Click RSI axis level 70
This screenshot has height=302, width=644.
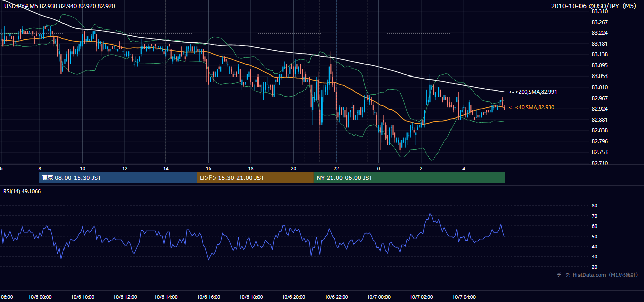pos(594,216)
